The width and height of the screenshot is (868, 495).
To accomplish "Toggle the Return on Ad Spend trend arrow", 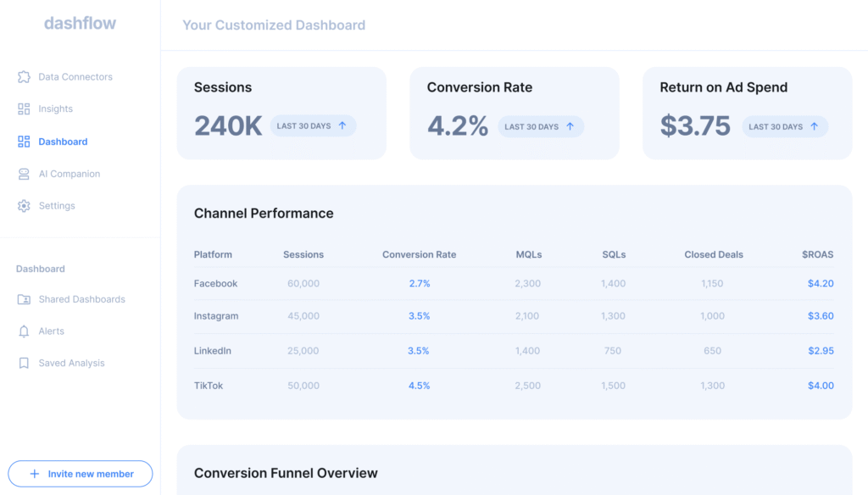I will point(815,125).
